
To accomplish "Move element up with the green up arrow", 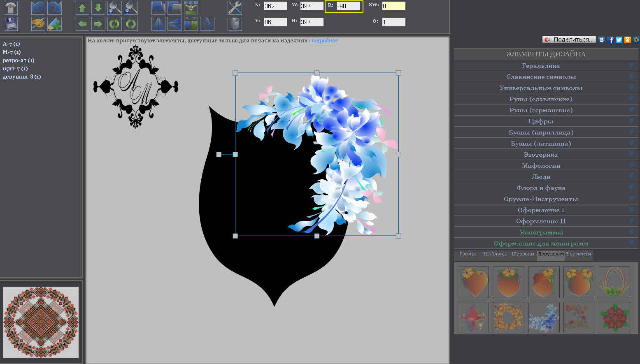I will point(82,8).
